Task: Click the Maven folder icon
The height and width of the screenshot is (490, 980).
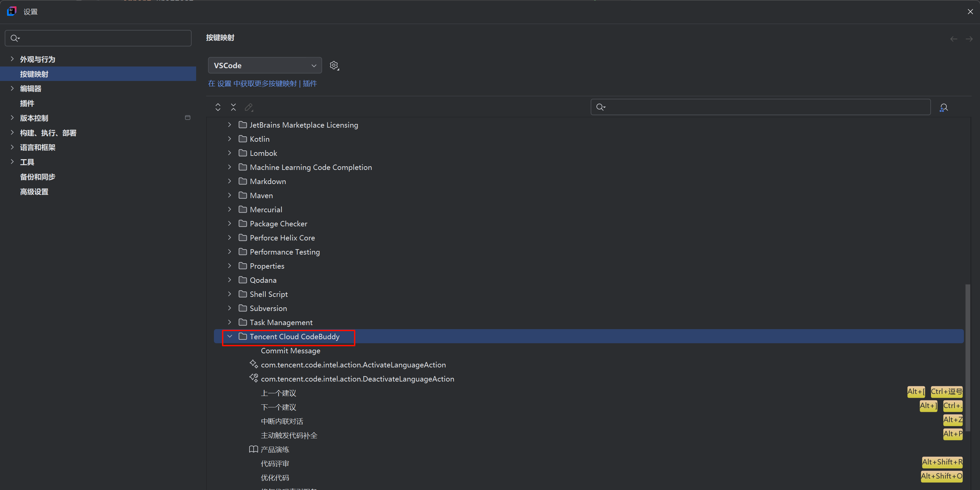Action: click(243, 195)
